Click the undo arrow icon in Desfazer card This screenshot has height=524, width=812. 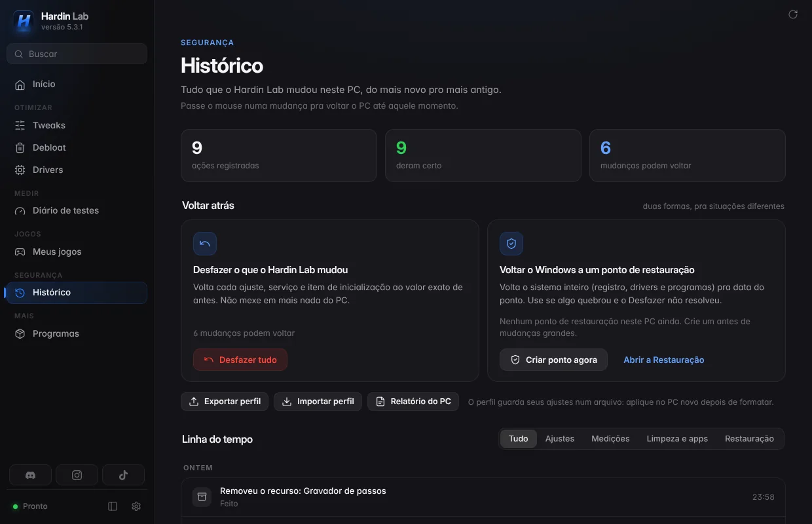(205, 244)
